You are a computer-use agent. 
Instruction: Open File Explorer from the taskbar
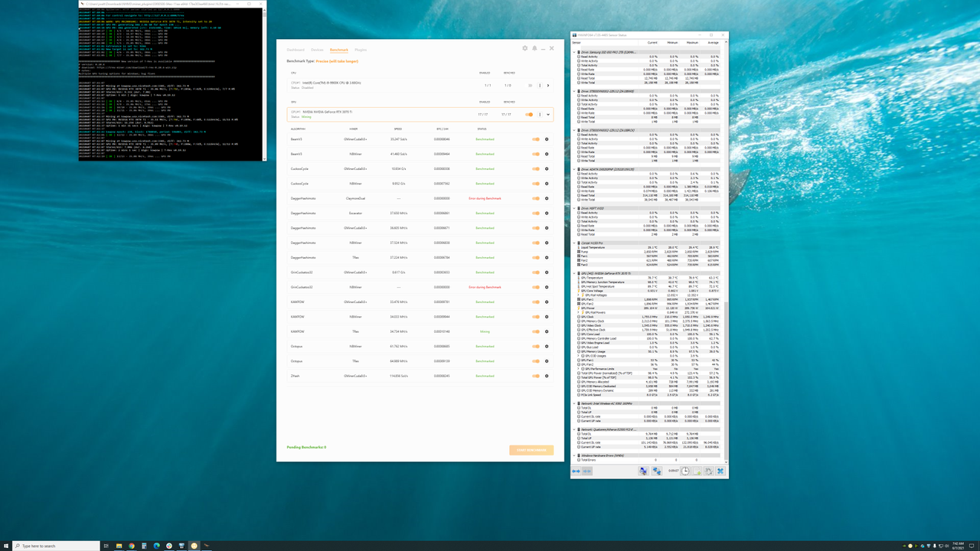click(x=119, y=546)
